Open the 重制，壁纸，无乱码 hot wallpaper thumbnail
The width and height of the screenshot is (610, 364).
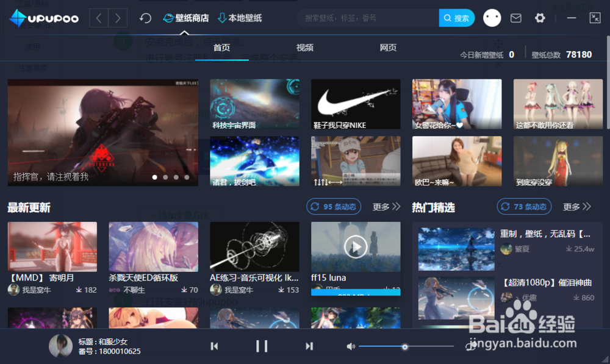coord(456,249)
